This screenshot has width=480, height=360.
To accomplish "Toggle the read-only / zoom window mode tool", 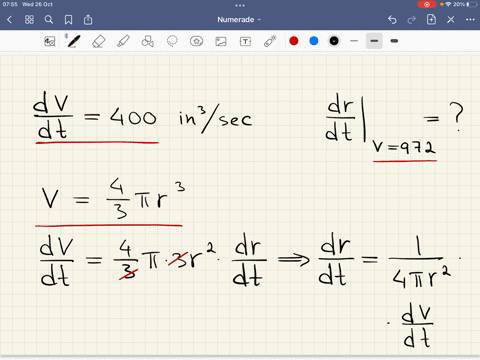I will coord(50,41).
